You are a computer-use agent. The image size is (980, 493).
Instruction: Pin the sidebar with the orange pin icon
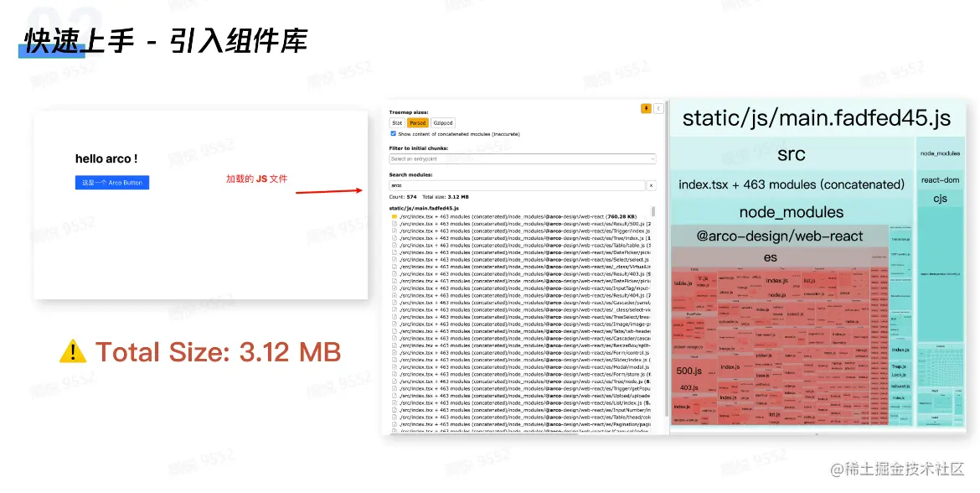[x=647, y=108]
